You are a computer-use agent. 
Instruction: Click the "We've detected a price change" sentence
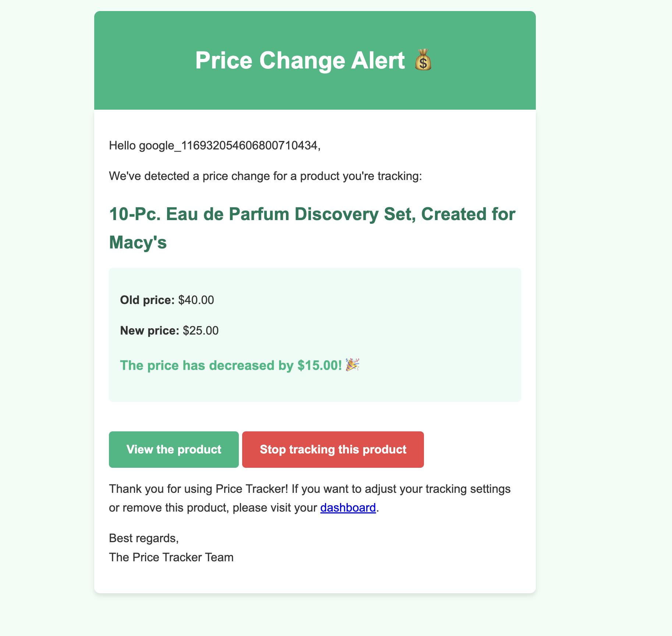pyautogui.click(x=265, y=176)
